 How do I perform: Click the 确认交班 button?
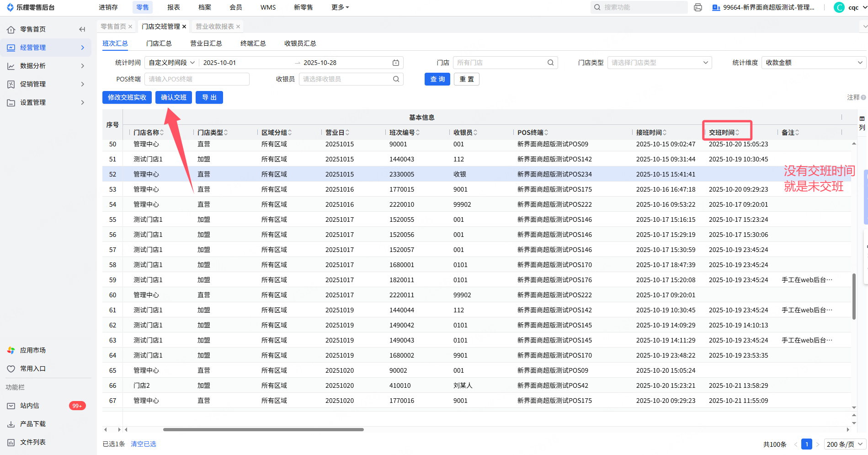click(x=173, y=97)
